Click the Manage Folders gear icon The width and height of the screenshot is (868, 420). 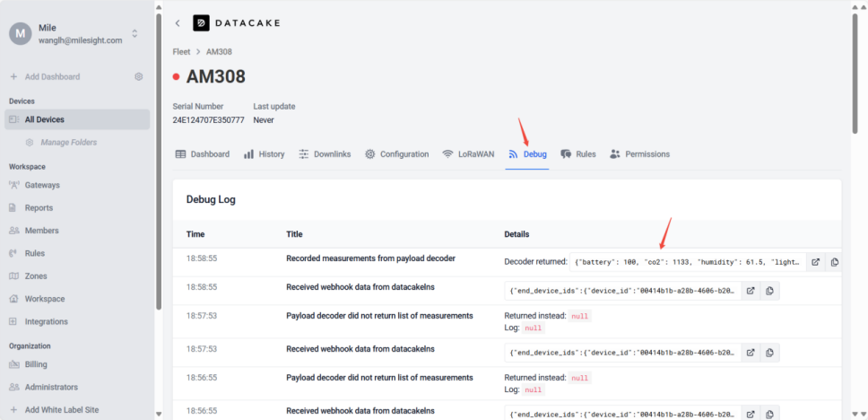[30, 143]
